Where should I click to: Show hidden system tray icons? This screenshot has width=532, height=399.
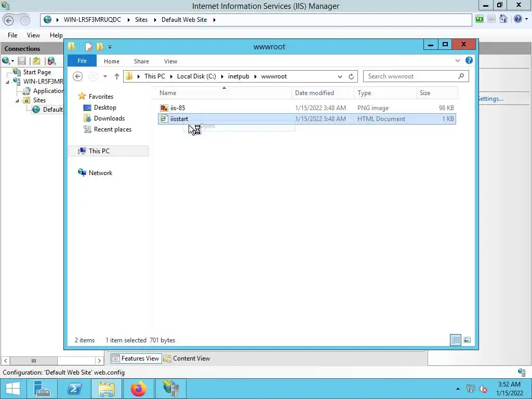coord(458,389)
